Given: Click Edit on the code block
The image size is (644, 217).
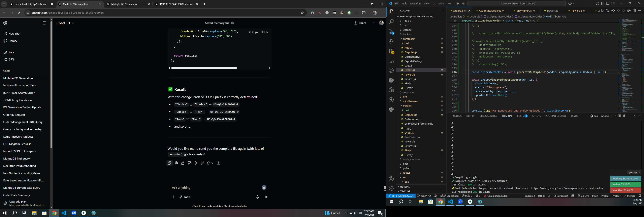Looking at the screenshot, I should click(x=265, y=32).
